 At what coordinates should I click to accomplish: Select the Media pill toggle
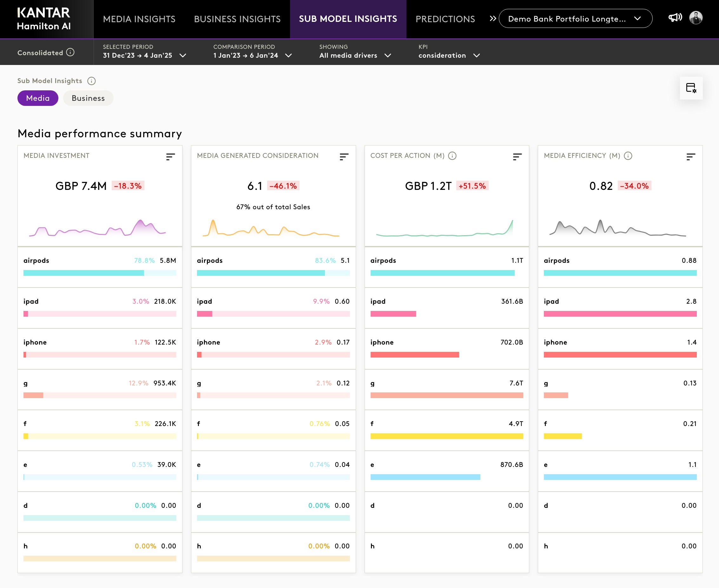click(38, 98)
